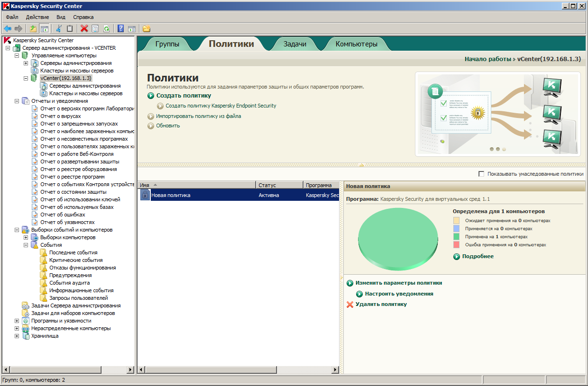Click the Up one level folder icon
The width and height of the screenshot is (588, 386).
click(x=33, y=28)
